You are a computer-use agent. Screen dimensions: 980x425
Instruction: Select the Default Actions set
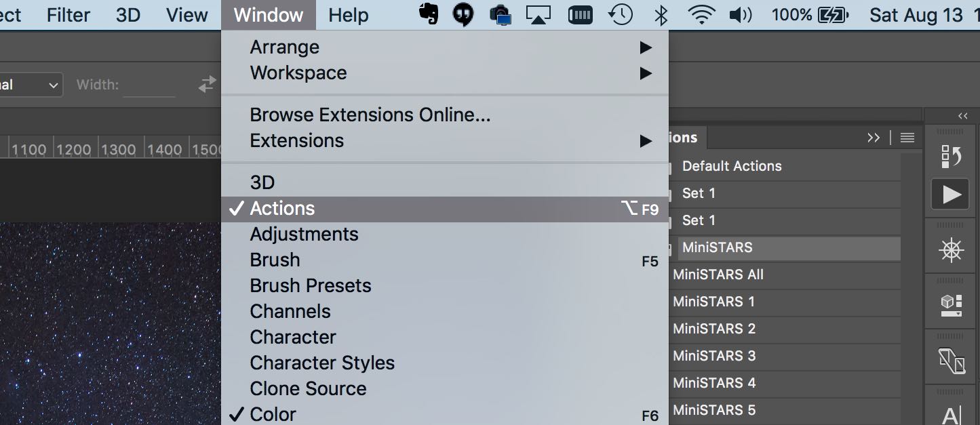point(785,166)
